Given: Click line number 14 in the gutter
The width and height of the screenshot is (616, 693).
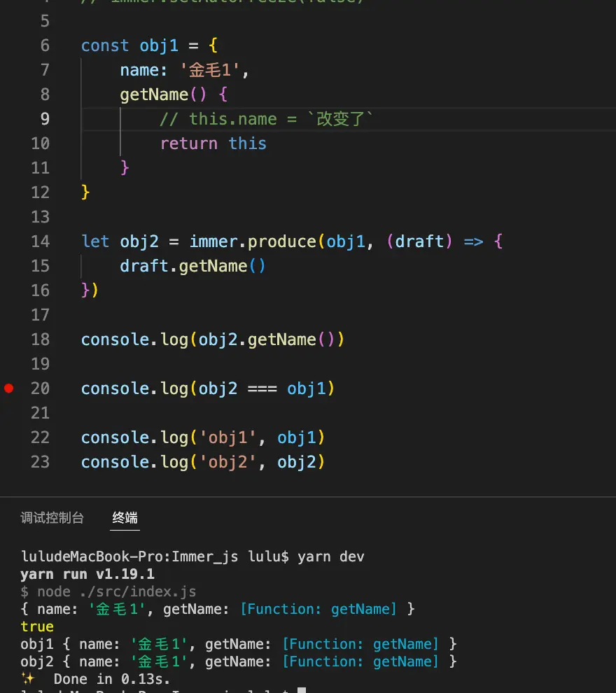Looking at the screenshot, I should click(40, 241).
